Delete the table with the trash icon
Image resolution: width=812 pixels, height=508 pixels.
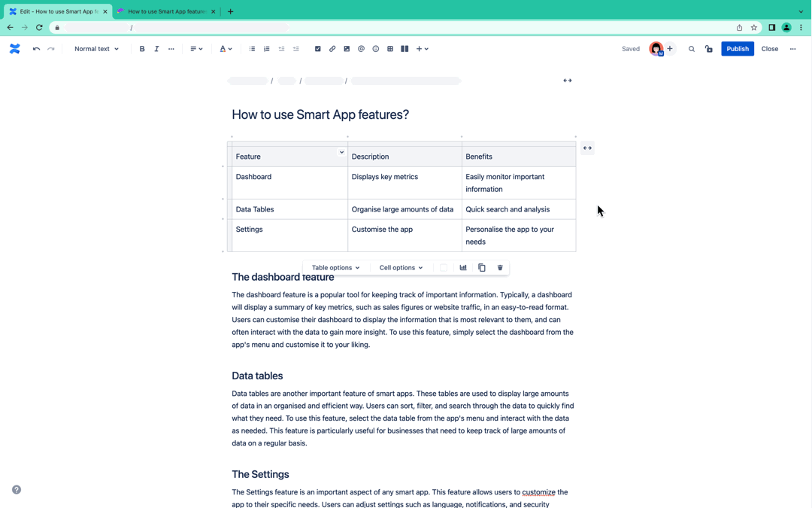point(500,268)
